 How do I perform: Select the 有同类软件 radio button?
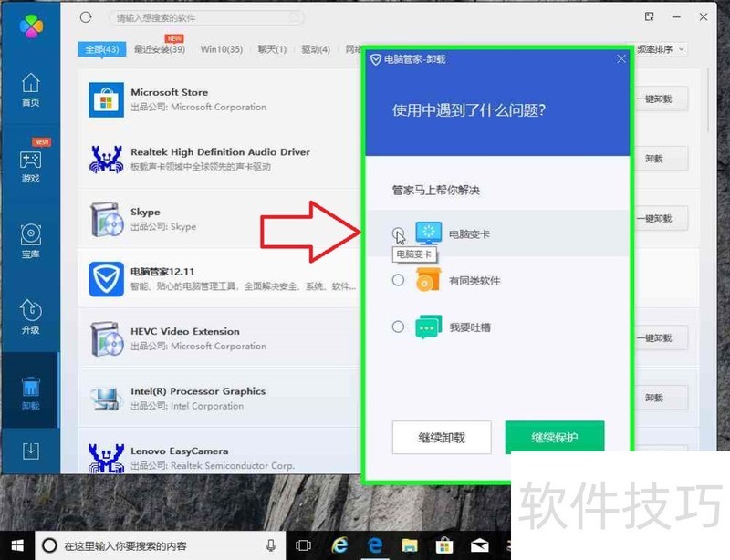(398, 280)
